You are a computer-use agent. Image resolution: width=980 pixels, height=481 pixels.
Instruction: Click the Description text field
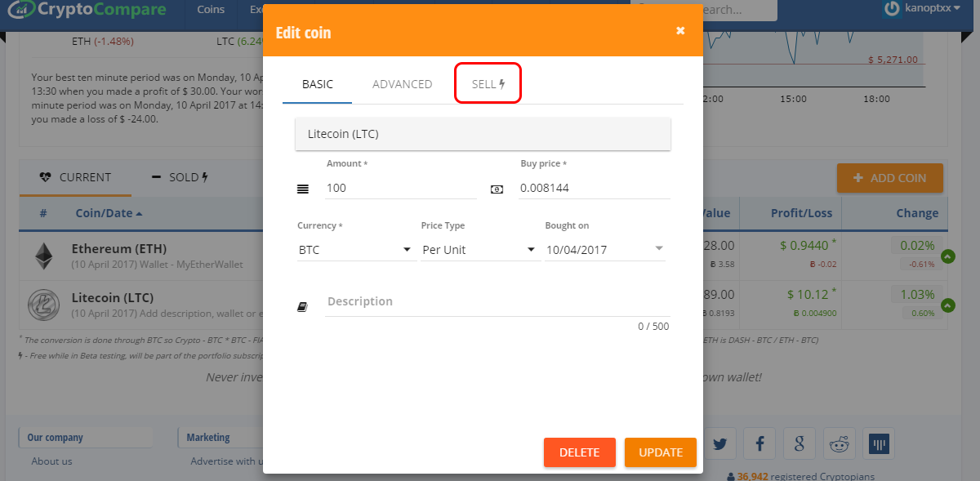497,302
